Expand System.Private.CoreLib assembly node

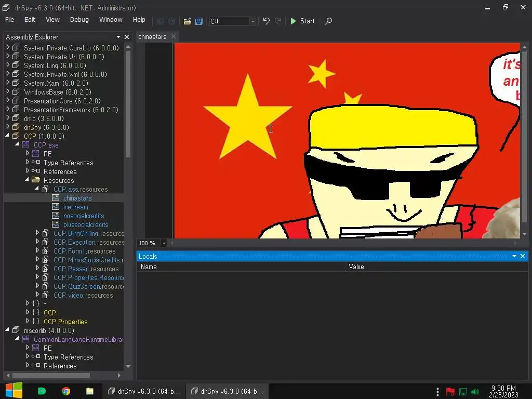(8, 47)
